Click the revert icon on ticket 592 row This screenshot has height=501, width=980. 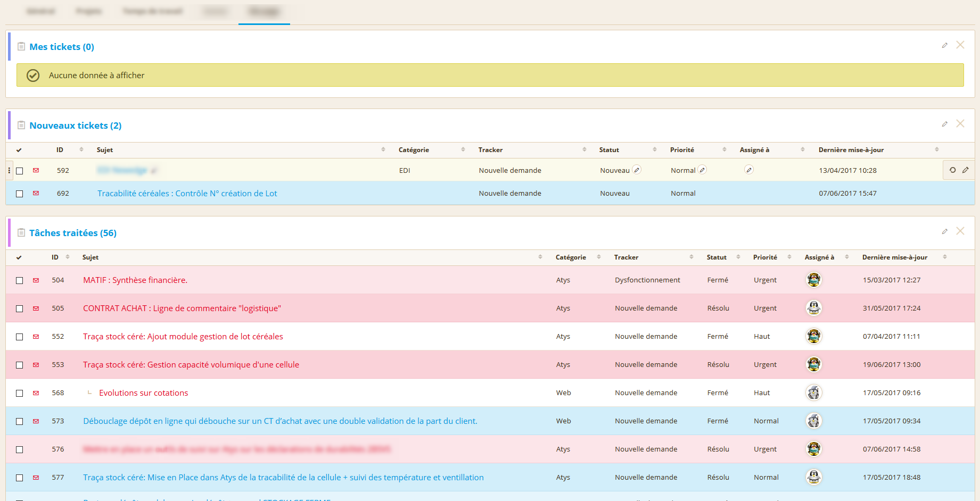coord(953,170)
